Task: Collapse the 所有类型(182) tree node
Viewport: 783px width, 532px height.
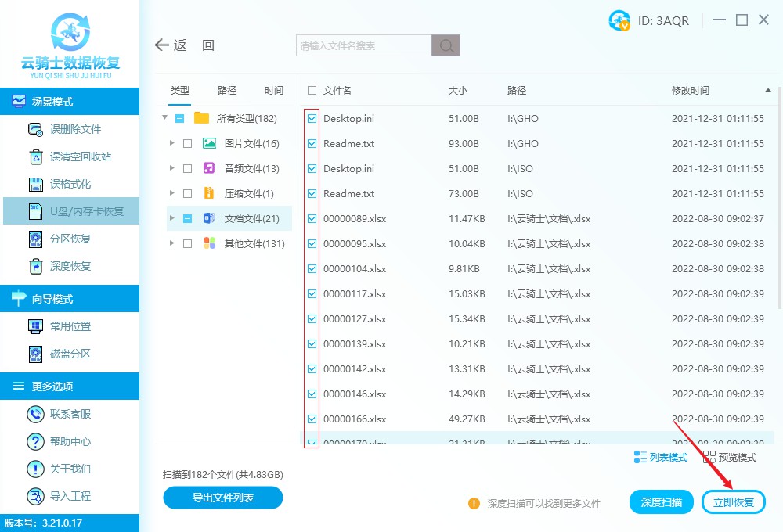Action: pyautogui.click(x=164, y=117)
